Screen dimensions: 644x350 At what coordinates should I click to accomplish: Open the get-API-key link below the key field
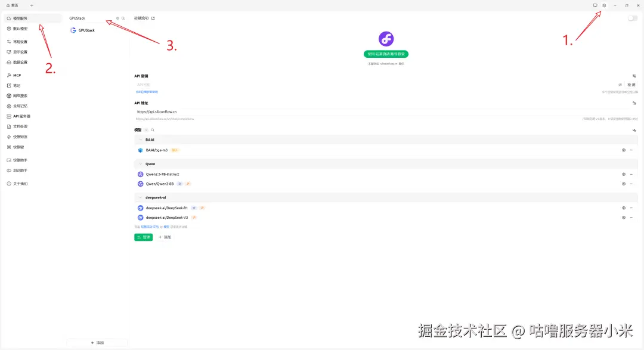(147, 92)
